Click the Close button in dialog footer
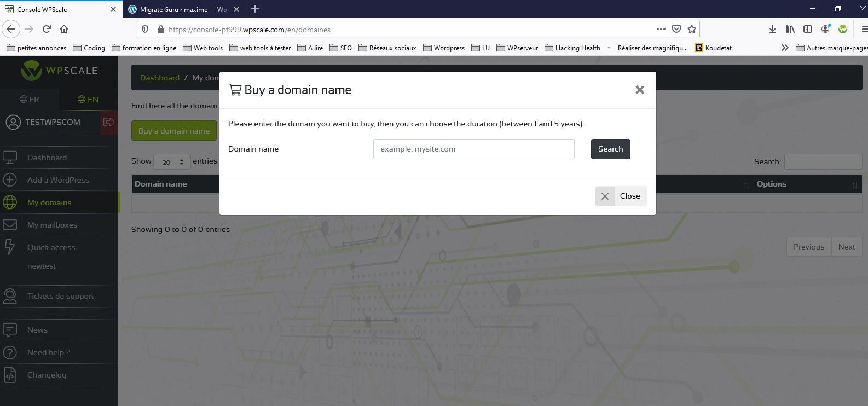The width and height of the screenshot is (868, 406). tap(621, 196)
